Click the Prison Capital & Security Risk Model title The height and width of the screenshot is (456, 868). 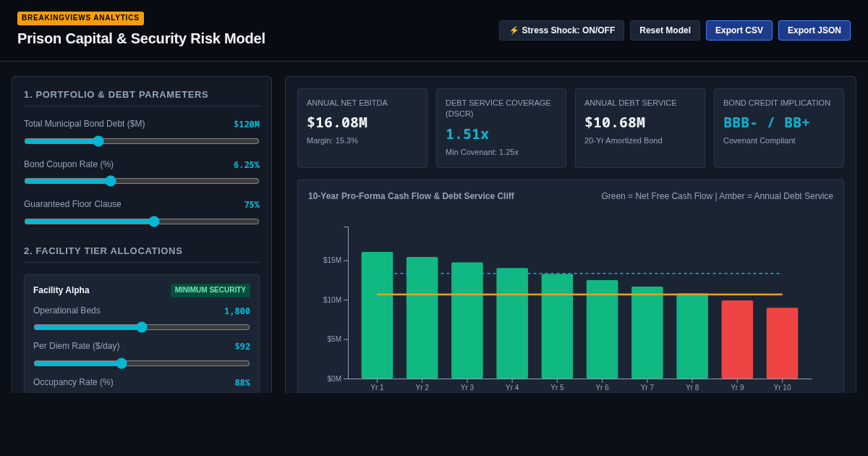click(141, 38)
